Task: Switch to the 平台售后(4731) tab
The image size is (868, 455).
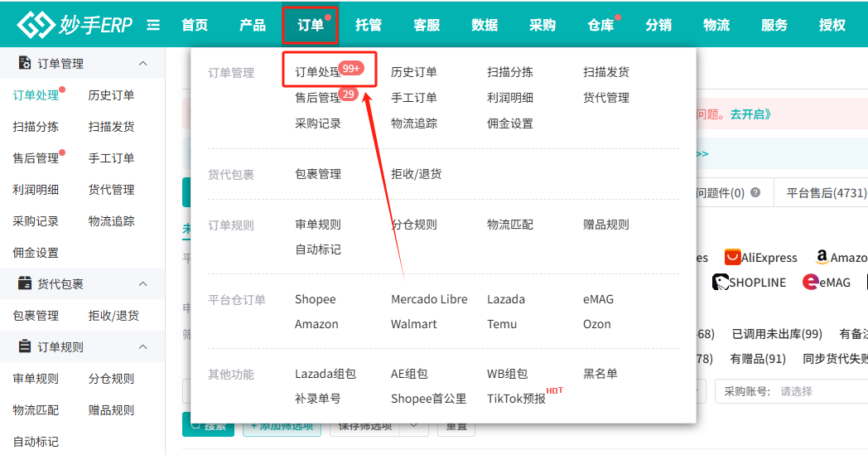Action: (825, 193)
